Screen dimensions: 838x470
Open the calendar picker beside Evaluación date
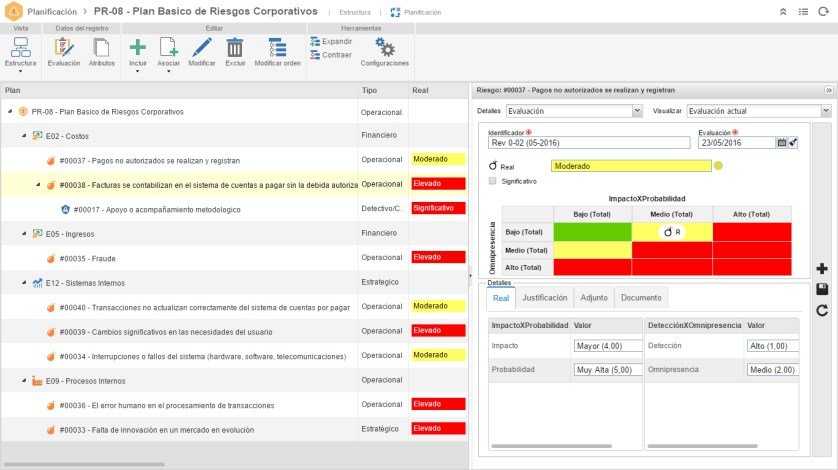tap(781, 143)
